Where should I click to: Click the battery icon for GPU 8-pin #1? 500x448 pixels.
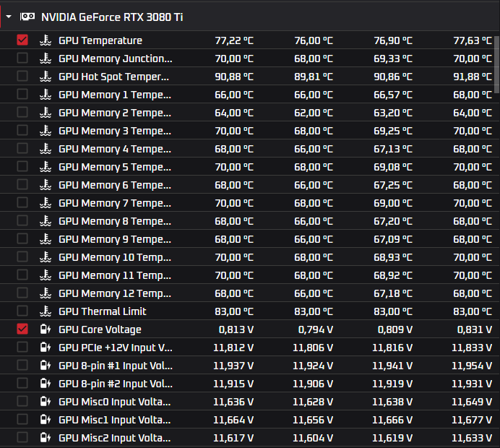click(x=46, y=366)
